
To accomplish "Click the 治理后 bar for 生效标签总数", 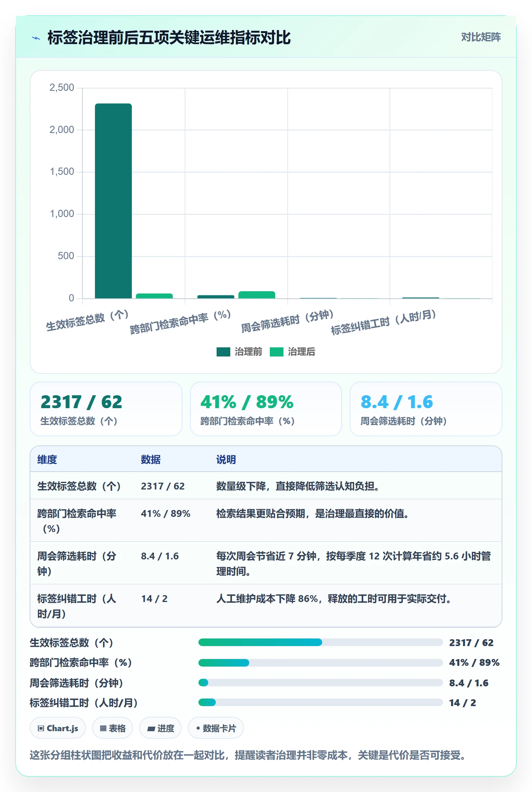I will pos(154,296).
